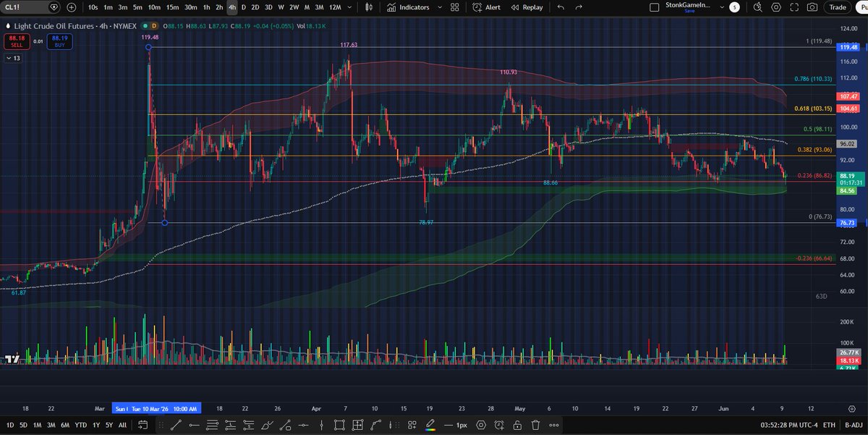Start bar Replay mode

(526, 7)
